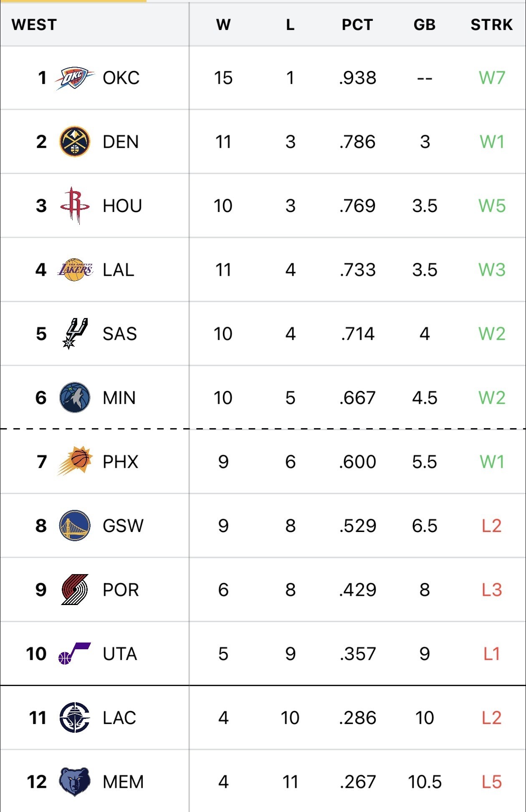
Task: Tap the Phoenix Suns logo
Action: coord(75,461)
